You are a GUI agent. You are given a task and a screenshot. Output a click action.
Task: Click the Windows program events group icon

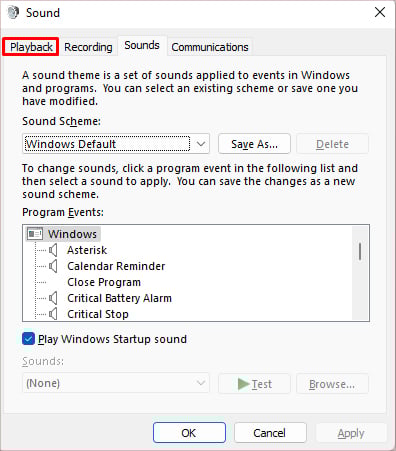point(35,234)
